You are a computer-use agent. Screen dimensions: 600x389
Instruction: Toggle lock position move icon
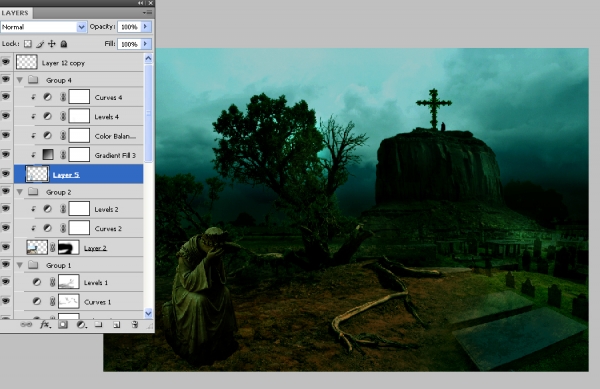coord(52,44)
